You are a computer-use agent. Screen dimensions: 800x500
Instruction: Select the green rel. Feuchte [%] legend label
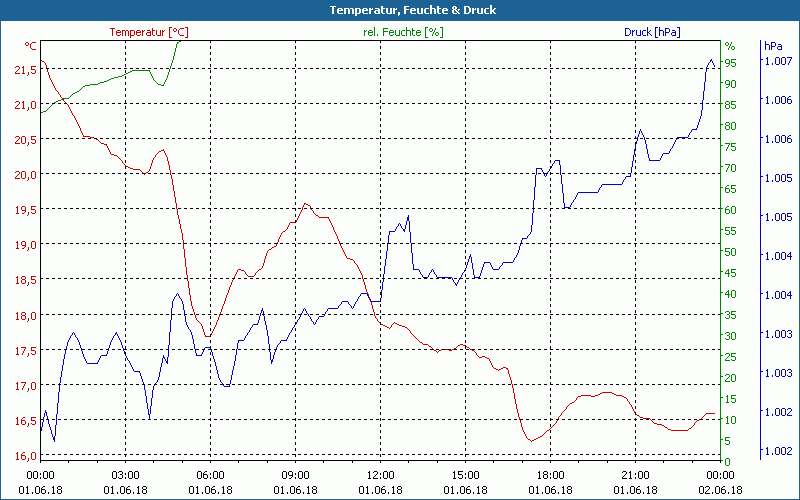coord(402,32)
